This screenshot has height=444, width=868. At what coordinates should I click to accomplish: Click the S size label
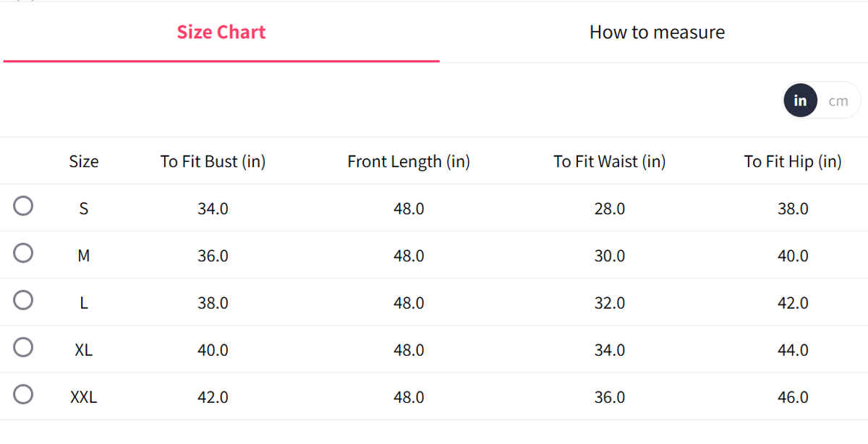click(x=84, y=209)
